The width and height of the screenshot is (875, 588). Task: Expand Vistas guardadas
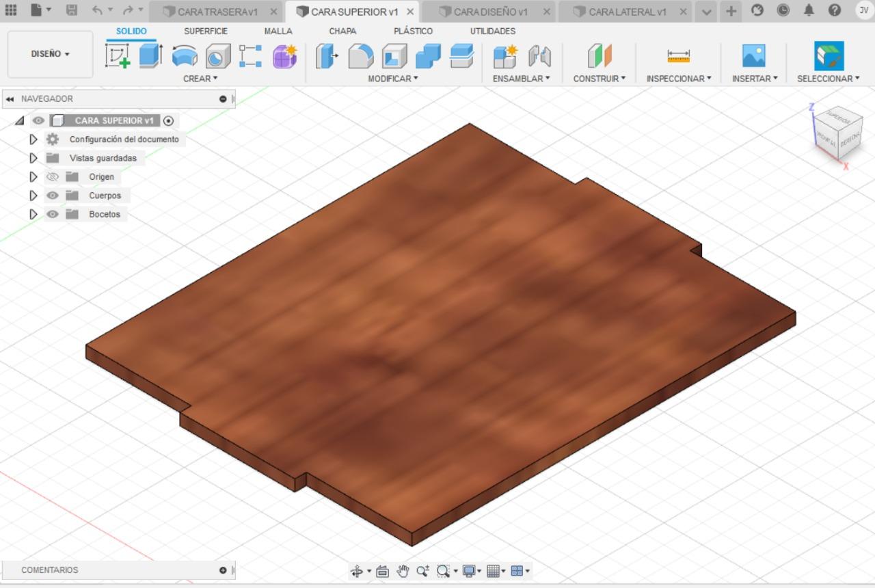[33, 158]
